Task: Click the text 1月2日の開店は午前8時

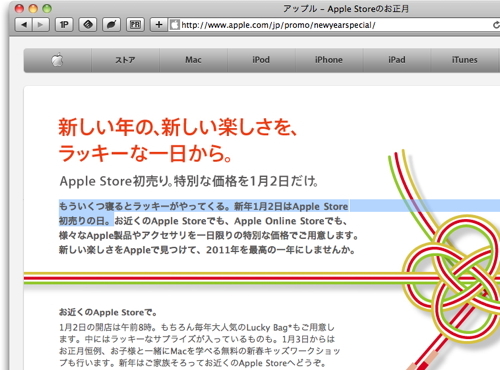Action: click(108, 327)
